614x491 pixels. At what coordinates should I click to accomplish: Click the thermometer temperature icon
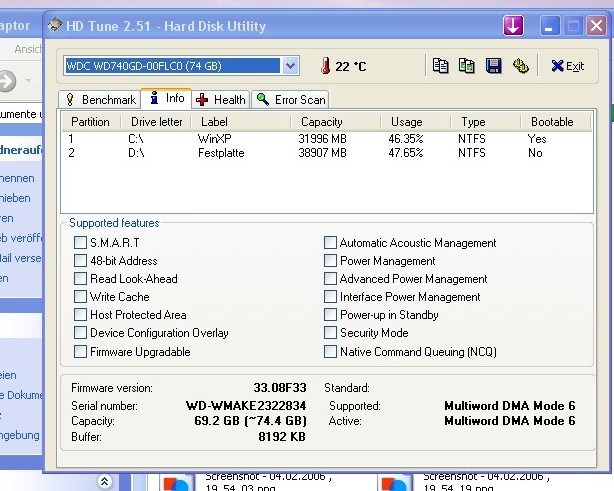325,66
